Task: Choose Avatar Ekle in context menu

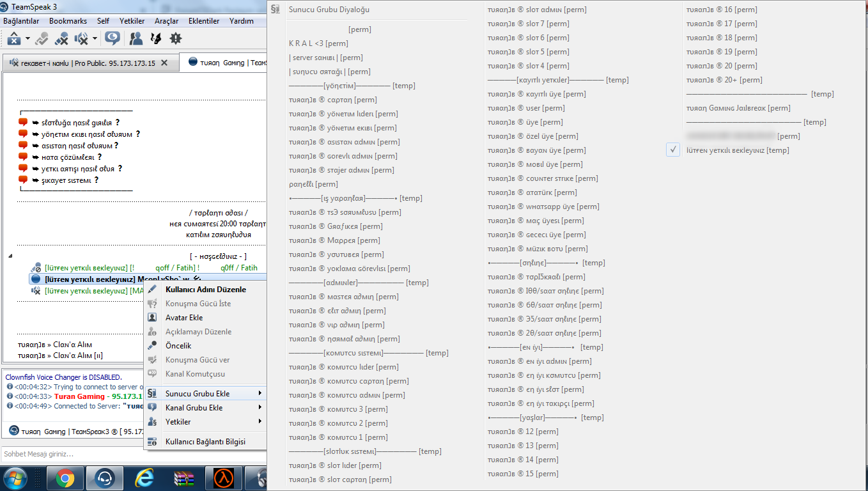Action: point(205,318)
